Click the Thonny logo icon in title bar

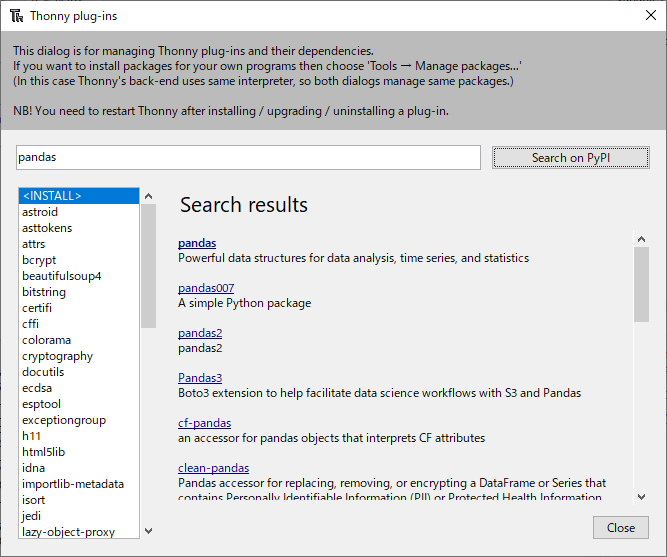tap(17, 16)
